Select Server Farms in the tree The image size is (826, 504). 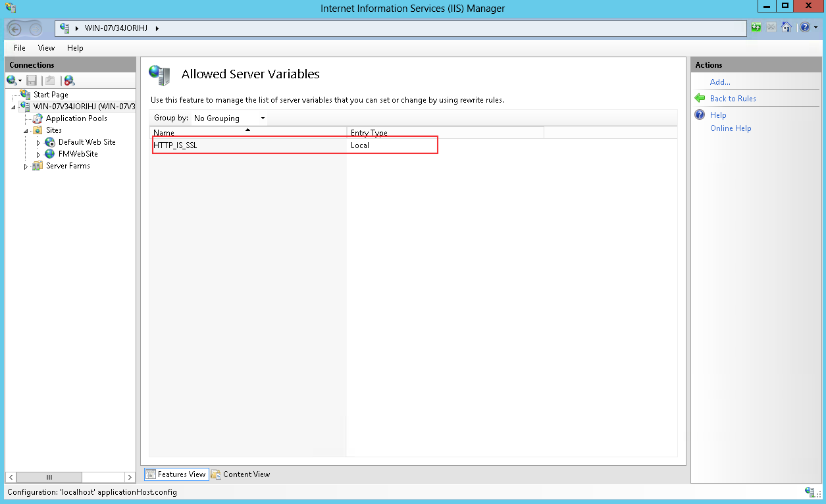(x=68, y=166)
